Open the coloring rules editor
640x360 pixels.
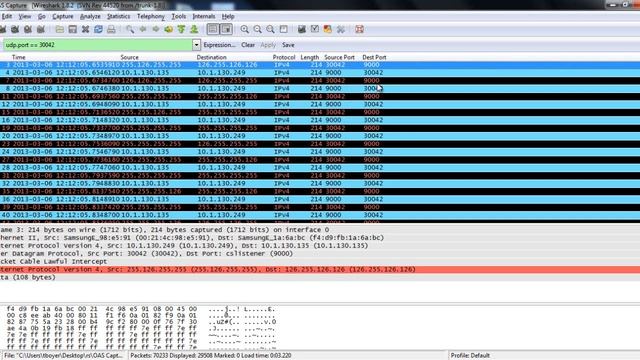(x=327, y=29)
